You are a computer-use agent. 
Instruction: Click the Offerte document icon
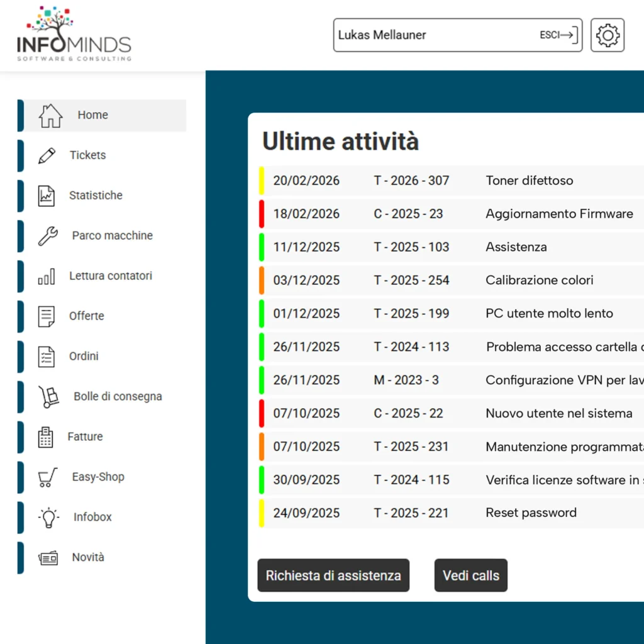(x=47, y=316)
